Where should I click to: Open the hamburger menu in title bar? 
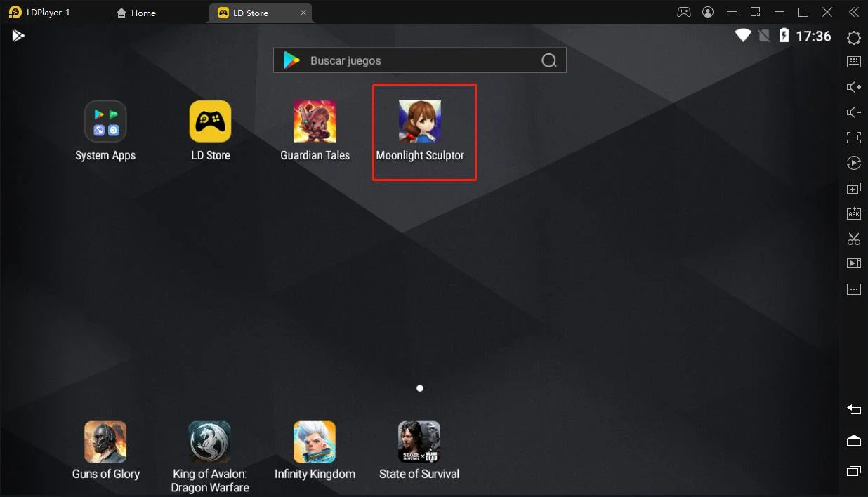pyautogui.click(x=732, y=12)
